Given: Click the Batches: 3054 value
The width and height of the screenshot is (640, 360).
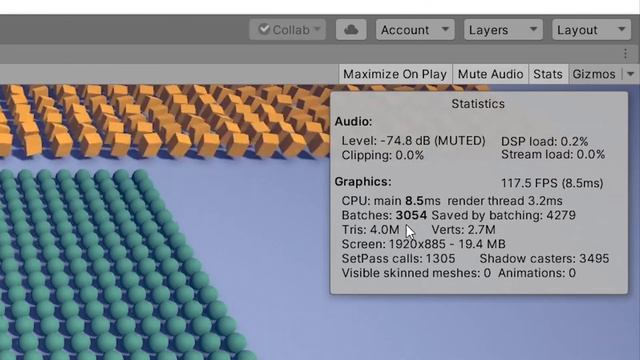Looking at the screenshot, I should tap(384, 215).
